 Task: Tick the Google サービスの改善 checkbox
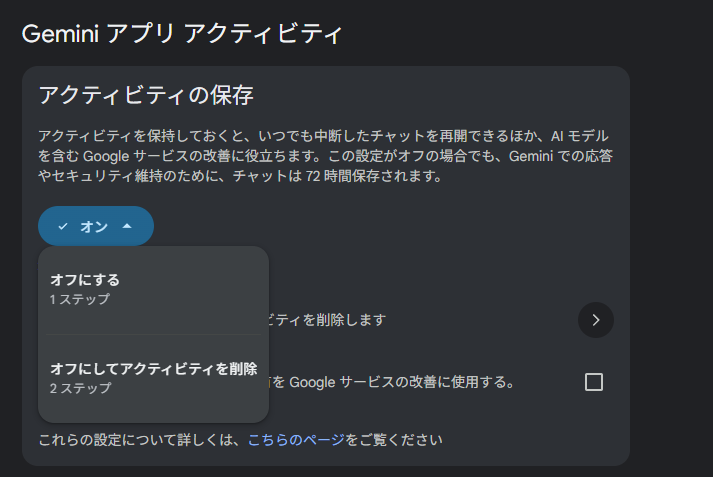pos(594,382)
